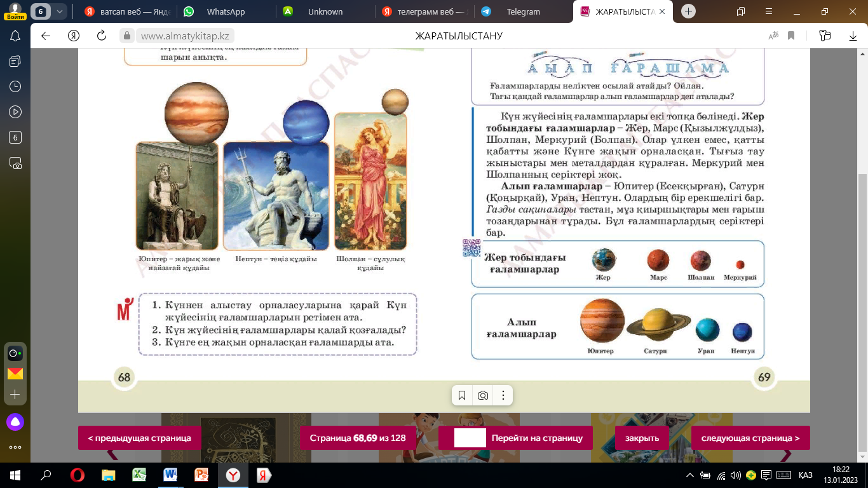Go back to the previous web page
Viewport: 868px width, 488px height.
[x=45, y=36]
